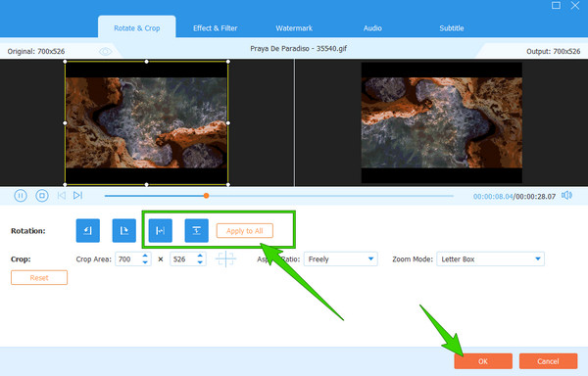Cancel the editing dialog
Image resolution: width=588 pixels, height=376 pixels.
[548, 361]
